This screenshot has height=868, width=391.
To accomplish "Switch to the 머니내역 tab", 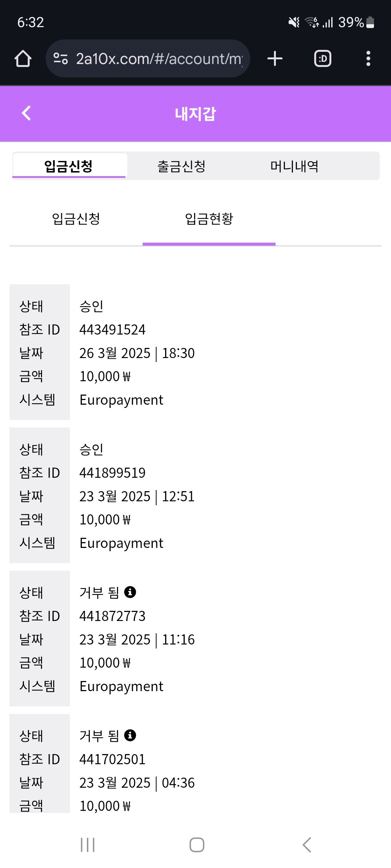I will coord(294,166).
